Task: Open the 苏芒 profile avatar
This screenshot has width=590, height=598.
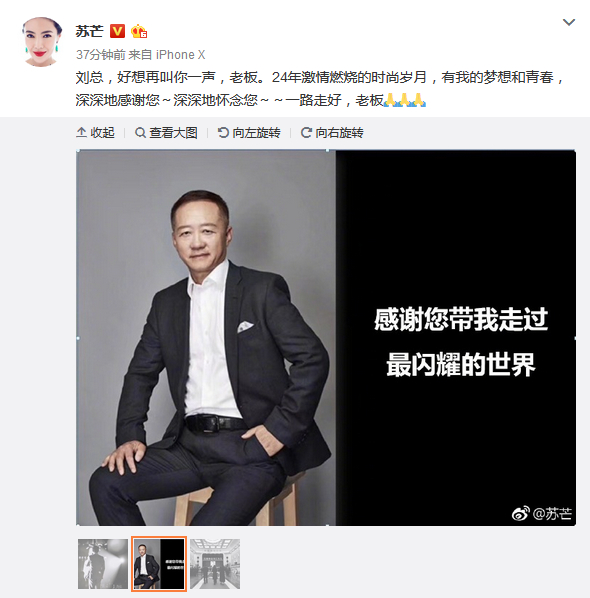Action: [x=42, y=42]
